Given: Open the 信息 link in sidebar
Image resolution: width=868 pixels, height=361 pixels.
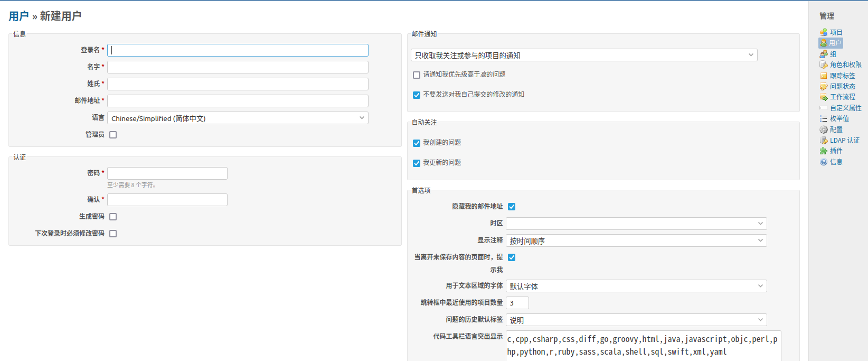Looking at the screenshot, I should (x=836, y=162).
